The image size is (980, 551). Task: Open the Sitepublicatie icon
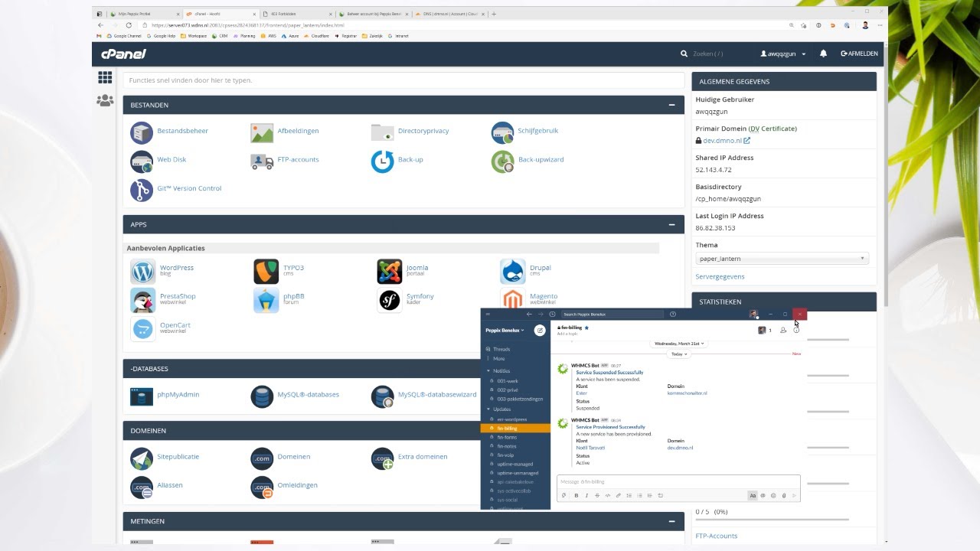click(x=142, y=458)
